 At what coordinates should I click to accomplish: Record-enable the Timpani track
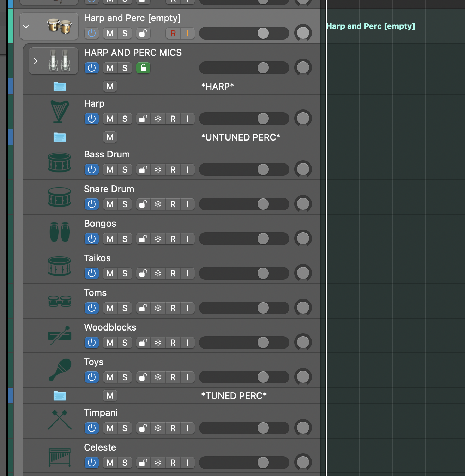click(x=173, y=428)
